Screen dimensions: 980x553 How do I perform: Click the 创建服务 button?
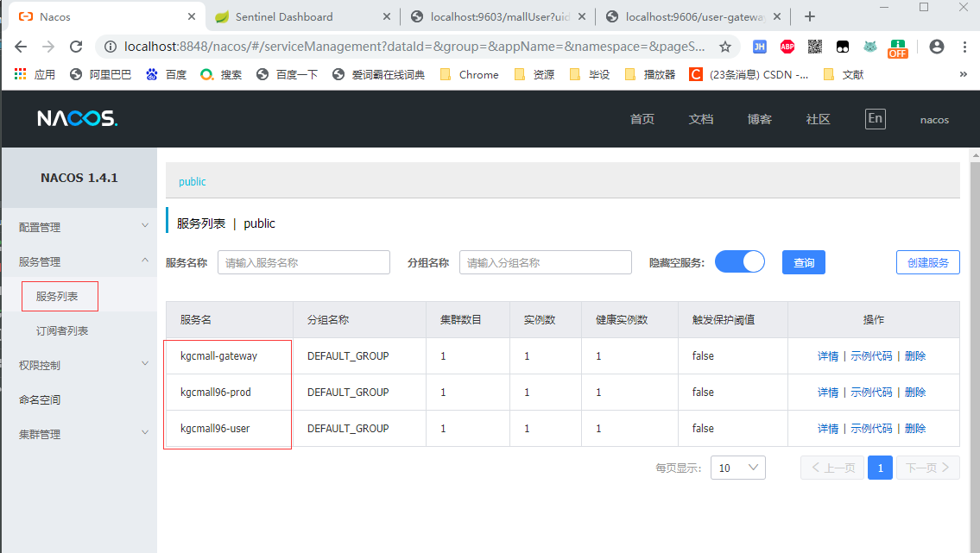[928, 262]
